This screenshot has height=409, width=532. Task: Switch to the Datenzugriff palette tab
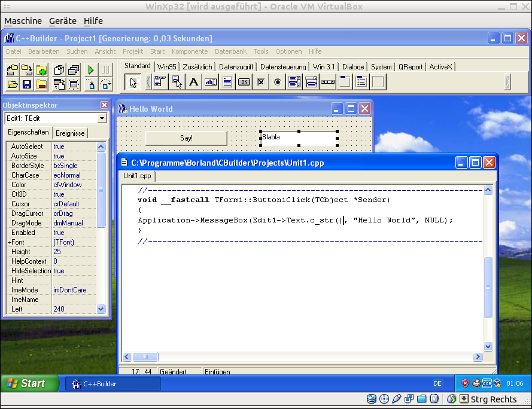(236, 67)
